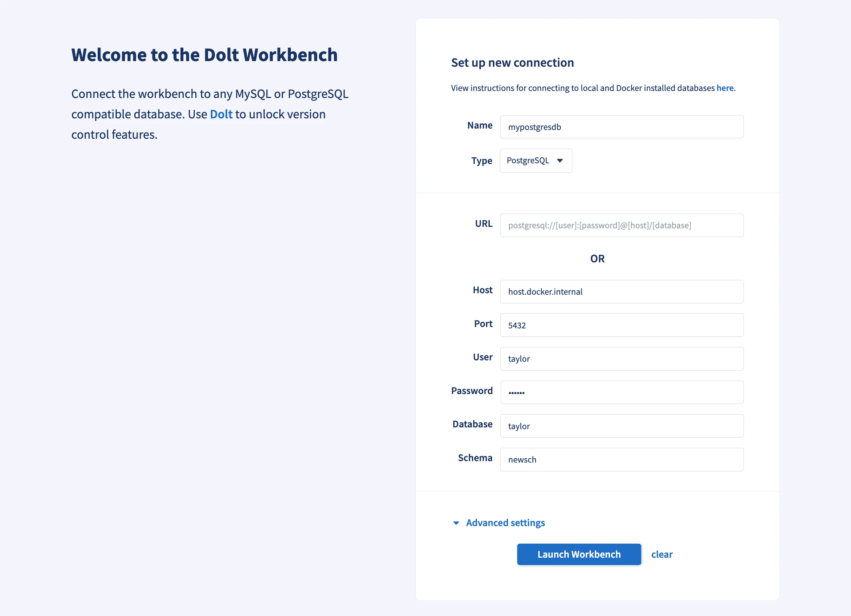Select the Database input field
This screenshot has width=851, height=616.
pyautogui.click(x=621, y=426)
